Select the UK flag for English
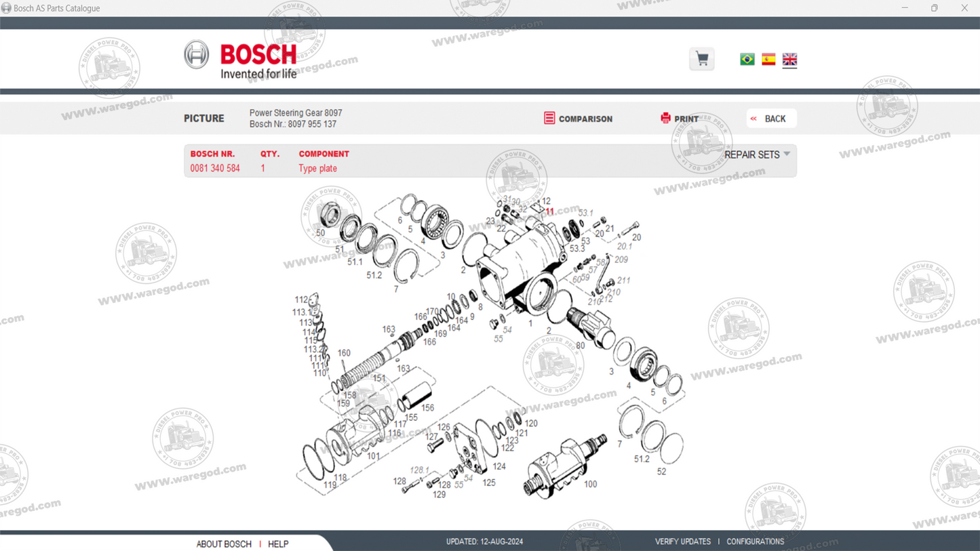Screen dimensions: 980x551 pos(789,60)
